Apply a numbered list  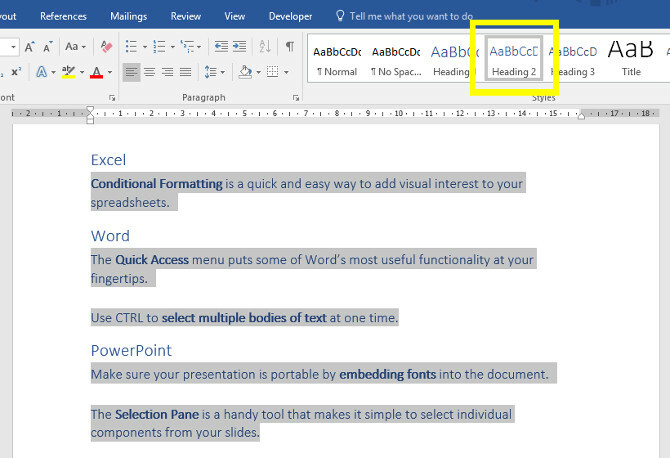159,46
